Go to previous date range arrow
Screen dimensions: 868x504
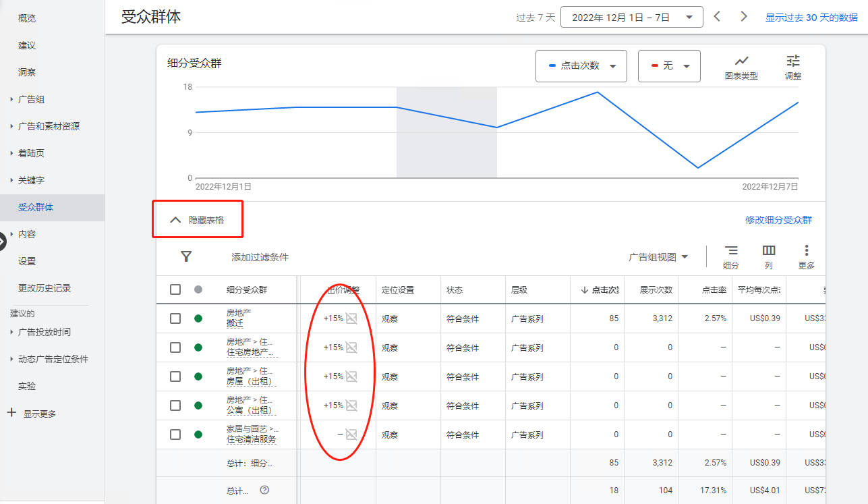pos(717,16)
